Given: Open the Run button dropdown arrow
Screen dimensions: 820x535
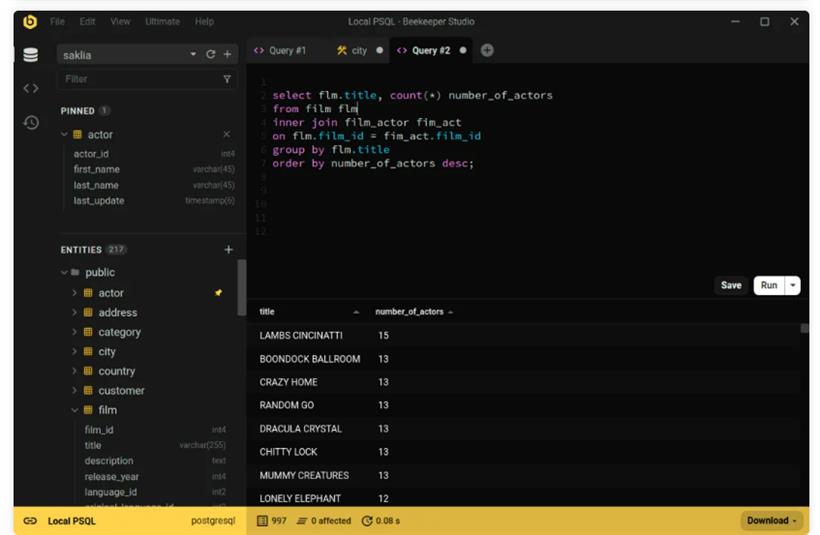Looking at the screenshot, I should tap(793, 285).
